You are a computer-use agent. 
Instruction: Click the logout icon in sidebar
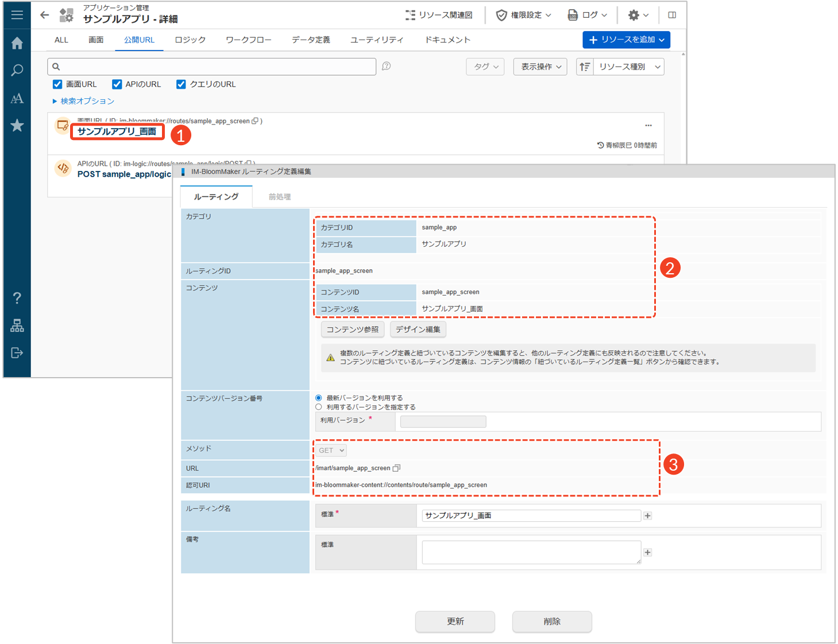(17, 352)
